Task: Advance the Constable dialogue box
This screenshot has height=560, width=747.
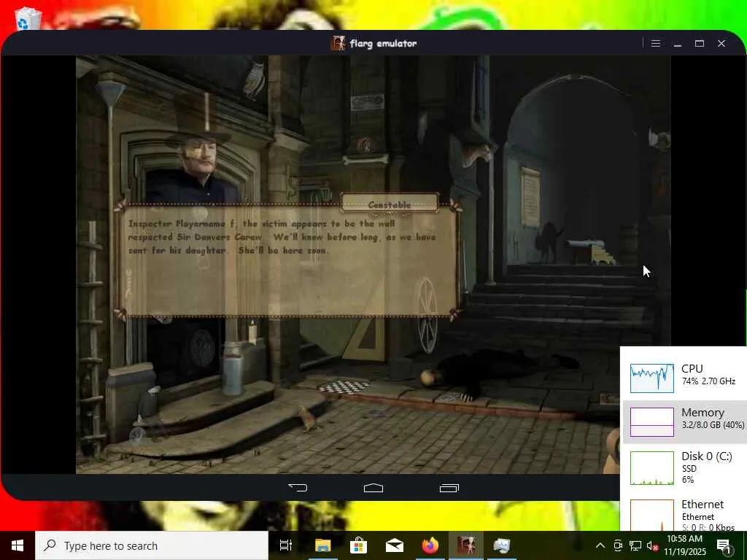Action: [287, 260]
